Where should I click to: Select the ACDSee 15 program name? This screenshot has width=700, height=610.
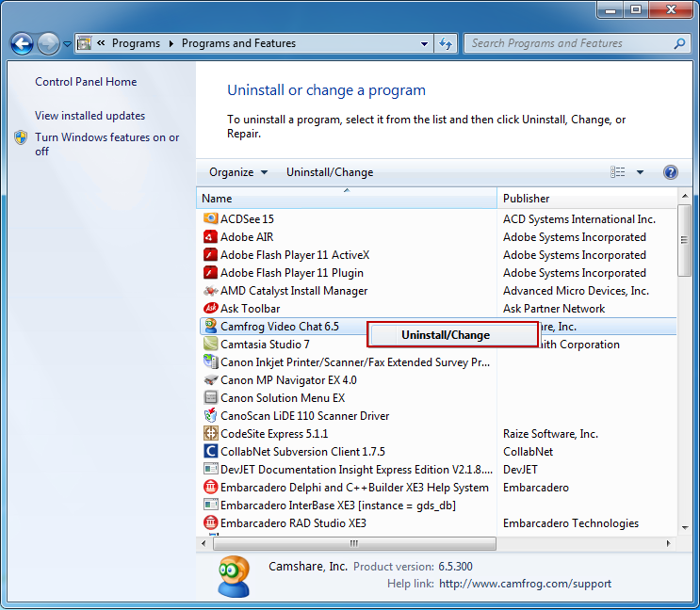click(247, 219)
